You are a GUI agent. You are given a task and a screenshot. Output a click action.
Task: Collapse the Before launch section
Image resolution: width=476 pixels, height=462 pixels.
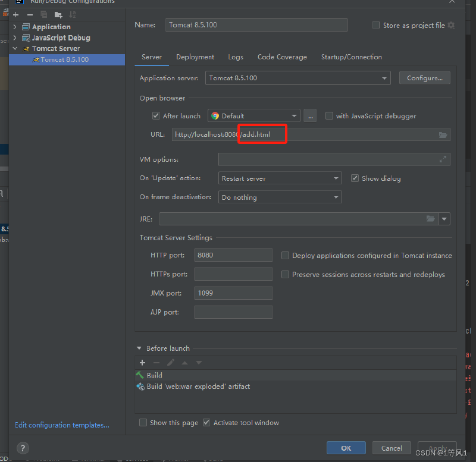click(x=139, y=348)
